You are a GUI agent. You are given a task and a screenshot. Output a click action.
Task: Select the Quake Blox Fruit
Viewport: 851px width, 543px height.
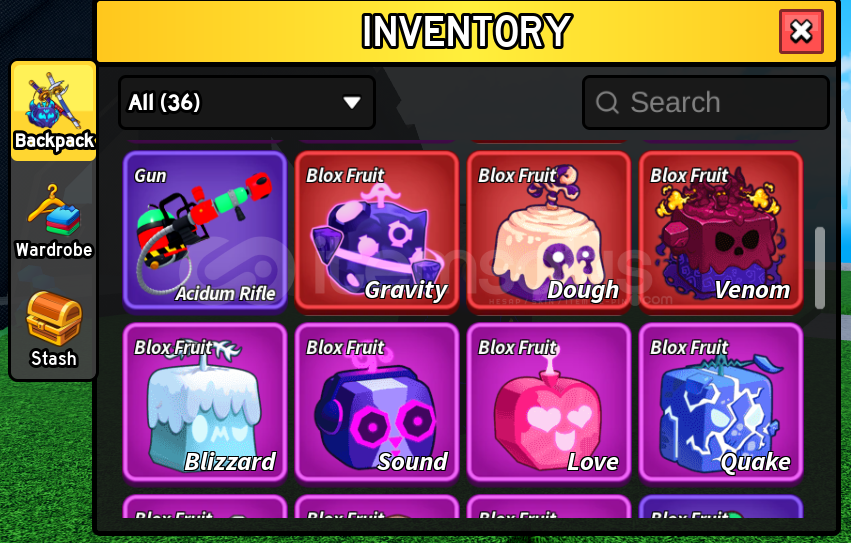pos(721,402)
